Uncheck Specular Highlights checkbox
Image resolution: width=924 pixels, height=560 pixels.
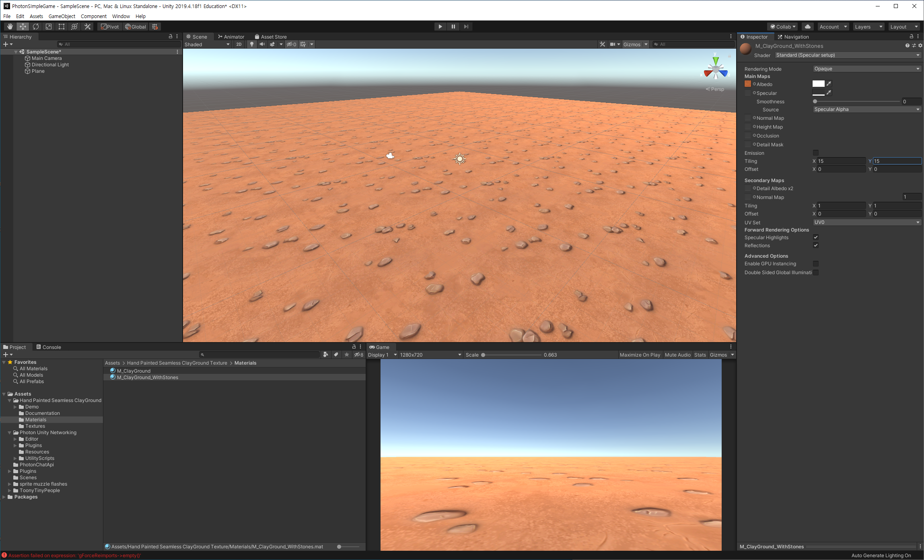(x=816, y=237)
